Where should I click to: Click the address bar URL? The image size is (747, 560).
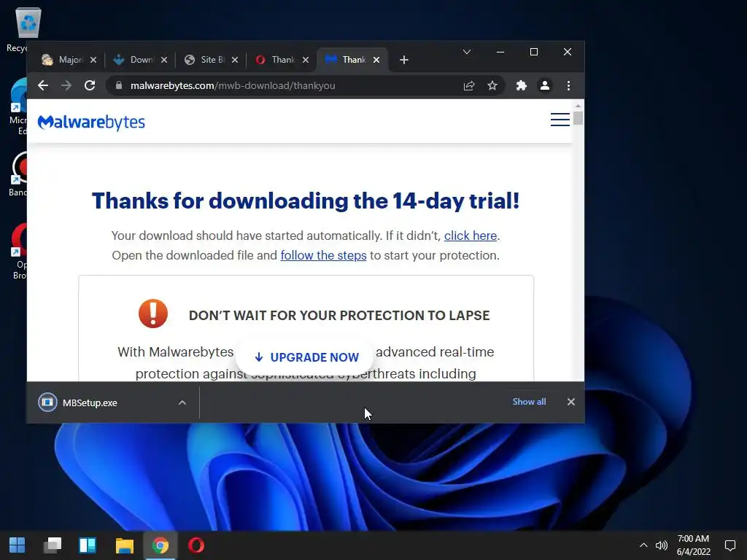pyautogui.click(x=233, y=86)
